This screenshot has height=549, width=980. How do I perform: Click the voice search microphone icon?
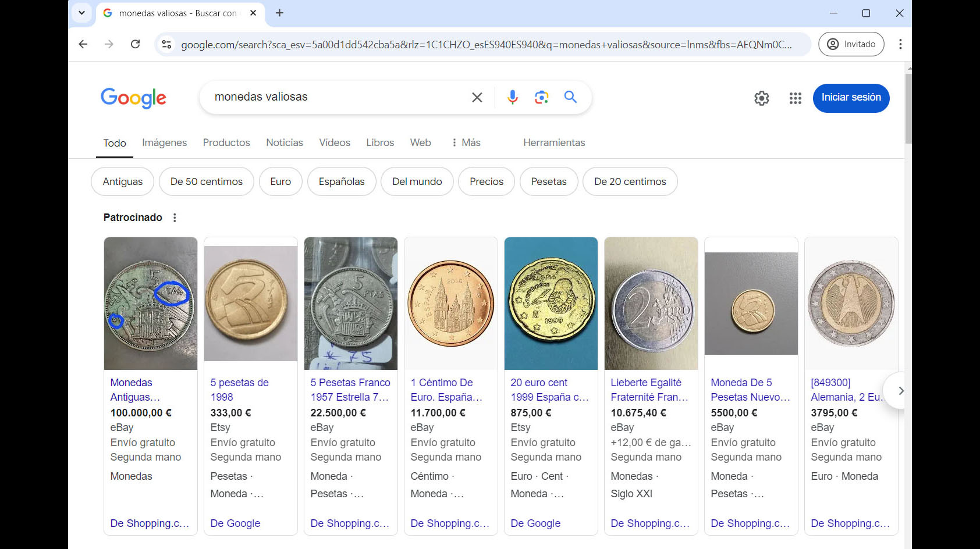click(x=512, y=97)
